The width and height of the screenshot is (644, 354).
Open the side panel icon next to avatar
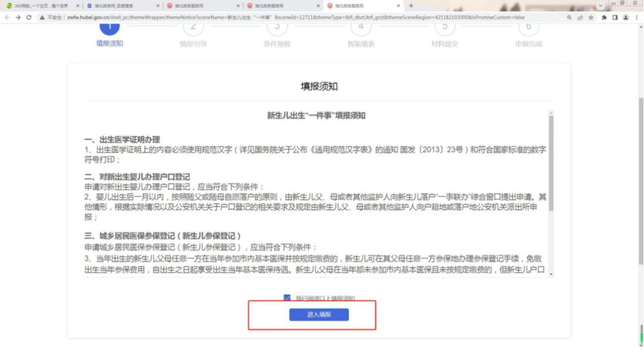point(614,17)
